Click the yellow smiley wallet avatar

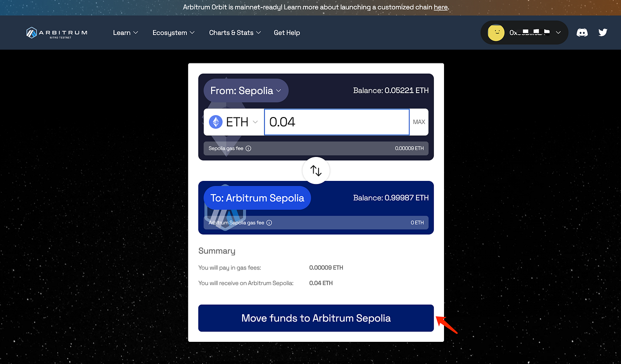[496, 32]
